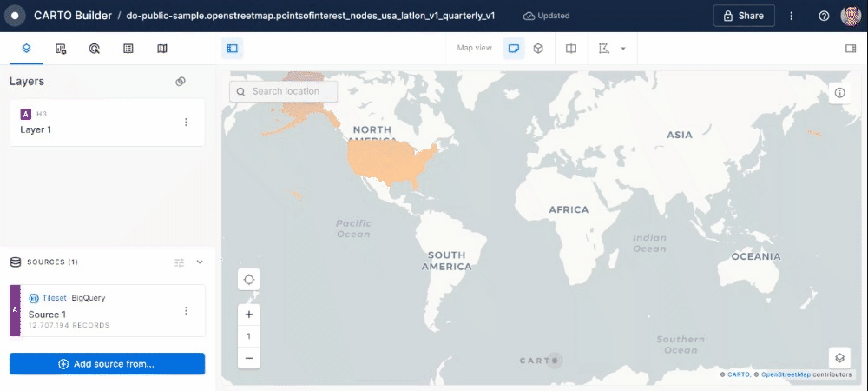Enable split-screen dual map view
The image size is (868, 391).
click(570, 49)
